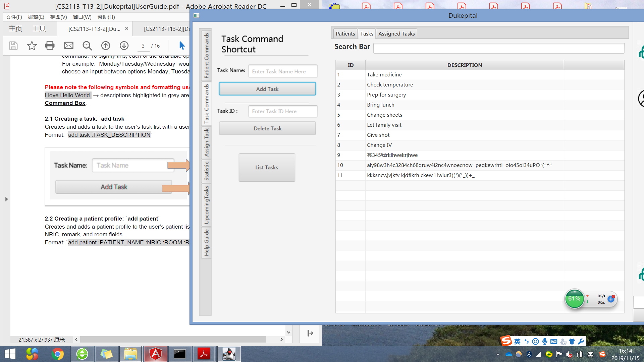This screenshot has height=362, width=644.
Task: Click the email envelope icon
Action: point(69,46)
